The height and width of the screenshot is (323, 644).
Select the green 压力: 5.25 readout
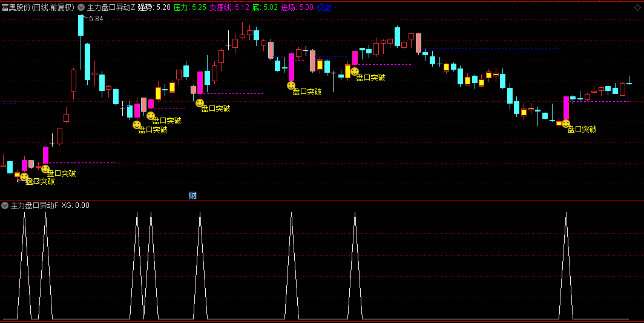tap(189, 8)
